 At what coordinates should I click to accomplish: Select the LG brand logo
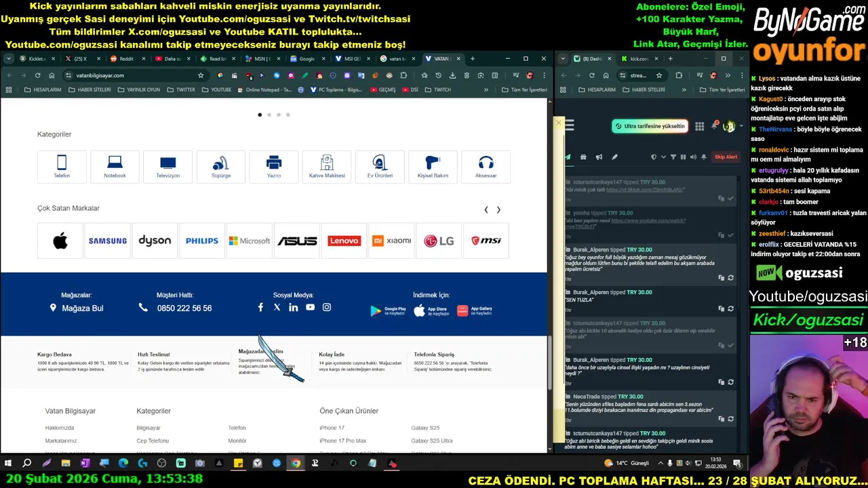(x=439, y=241)
